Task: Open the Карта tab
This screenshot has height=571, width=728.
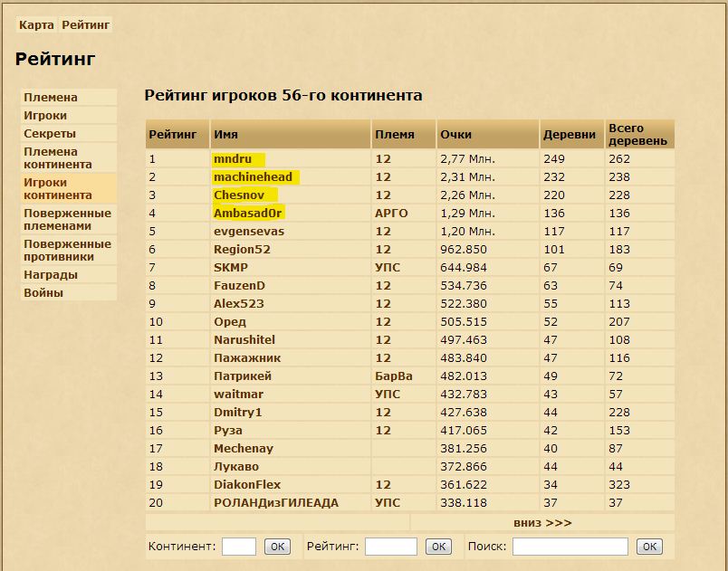Action: tap(36, 25)
